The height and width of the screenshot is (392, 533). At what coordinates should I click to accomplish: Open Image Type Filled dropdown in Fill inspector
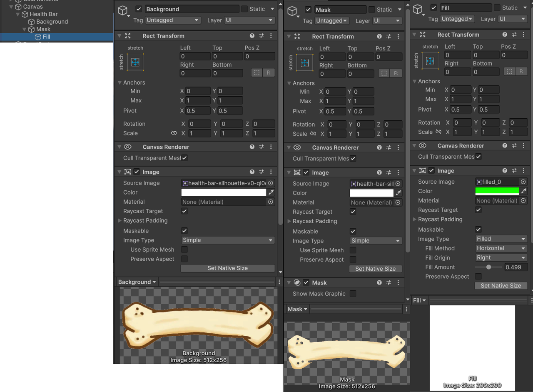(501, 239)
